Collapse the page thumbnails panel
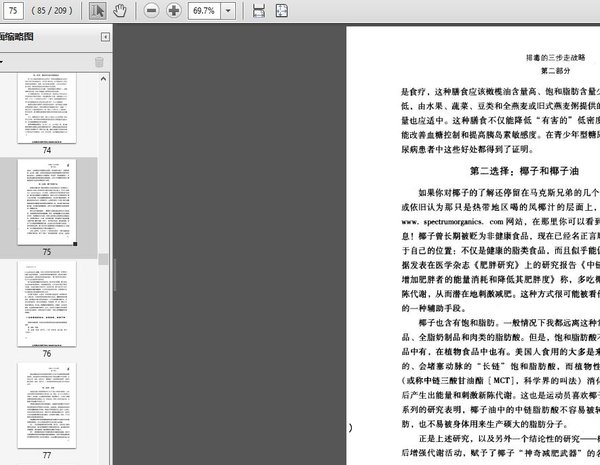Image resolution: width=600 pixels, height=465 pixels. click(105, 37)
